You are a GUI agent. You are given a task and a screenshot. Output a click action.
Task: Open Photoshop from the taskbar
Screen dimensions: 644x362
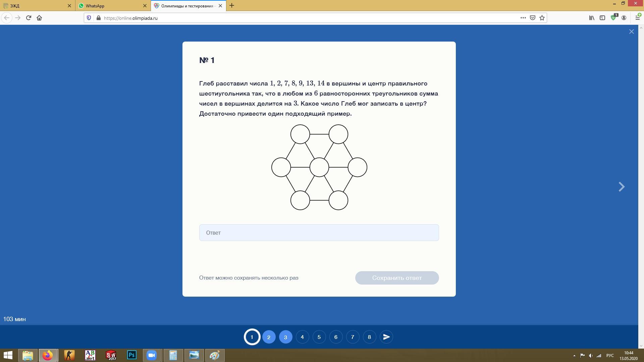pos(131,355)
